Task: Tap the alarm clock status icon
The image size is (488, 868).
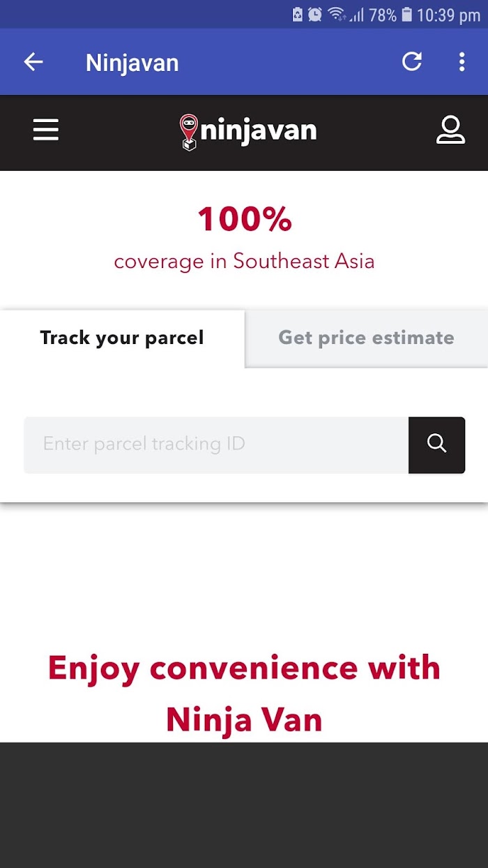Action: (315, 14)
